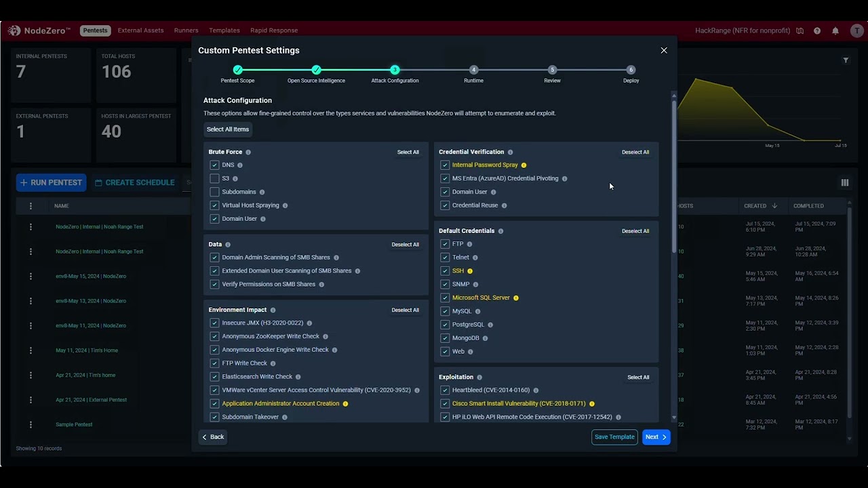Open the notifications bell icon
The height and width of the screenshot is (488, 868).
(x=835, y=30)
